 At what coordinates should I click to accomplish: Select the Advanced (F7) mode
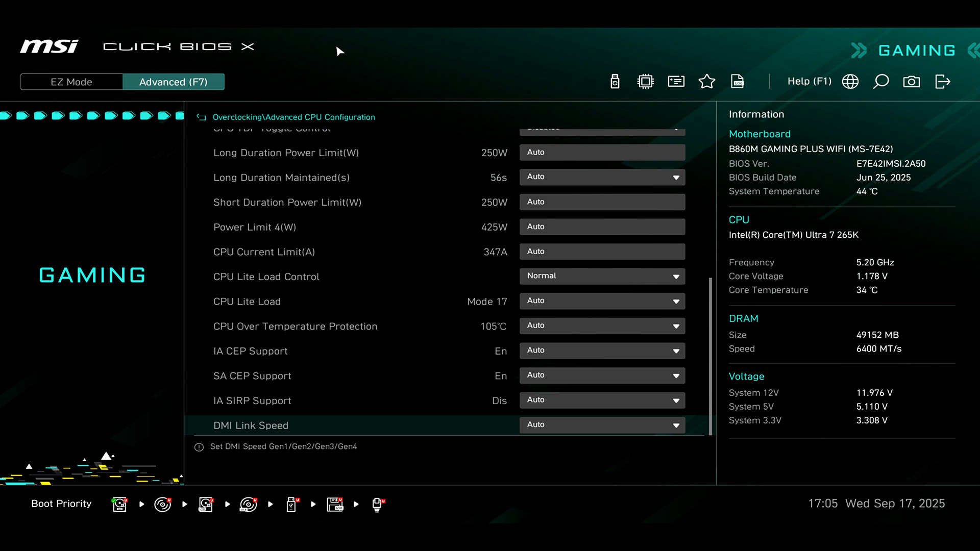[173, 82]
